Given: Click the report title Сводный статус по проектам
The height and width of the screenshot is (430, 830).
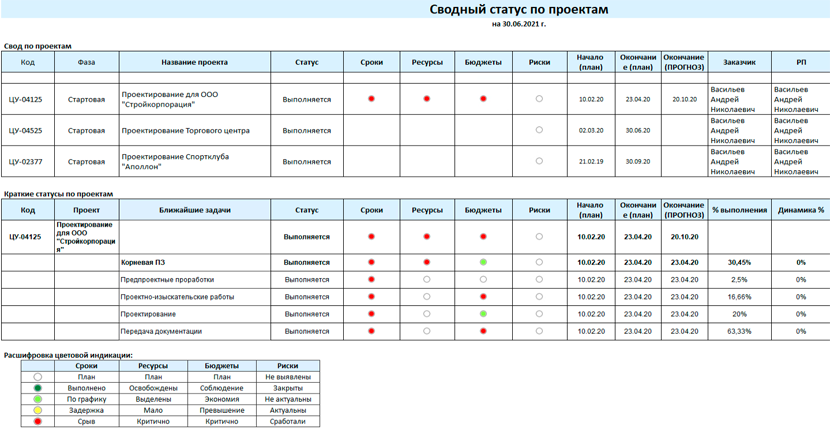Looking at the screenshot, I should pyautogui.click(x=519, y=10).
